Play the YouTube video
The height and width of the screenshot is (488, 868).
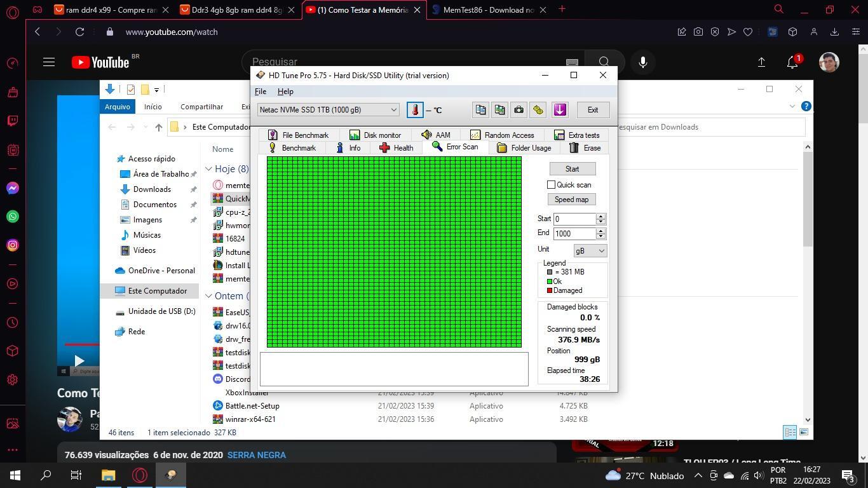coord(79,361)
